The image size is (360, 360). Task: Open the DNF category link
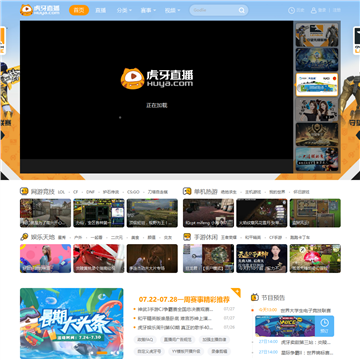coord(90,192)
